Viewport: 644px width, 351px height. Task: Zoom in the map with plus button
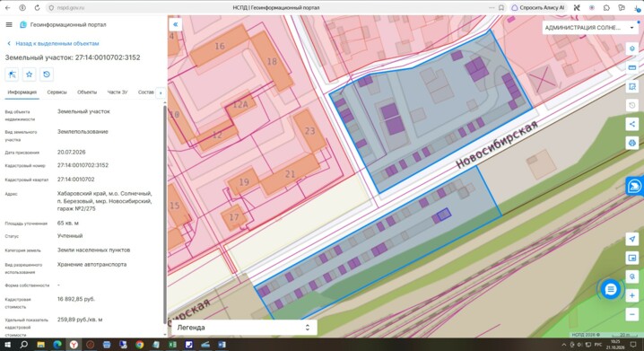click(x=632, y=295)
